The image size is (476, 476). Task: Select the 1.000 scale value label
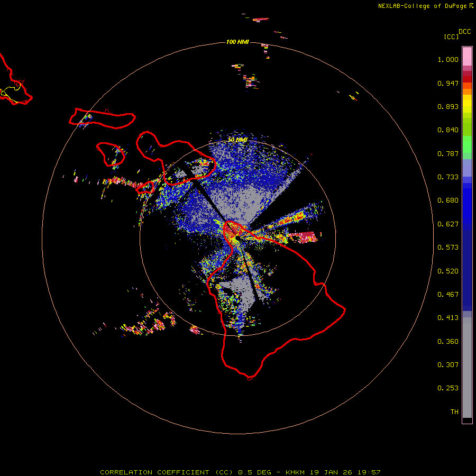[448, 59]
